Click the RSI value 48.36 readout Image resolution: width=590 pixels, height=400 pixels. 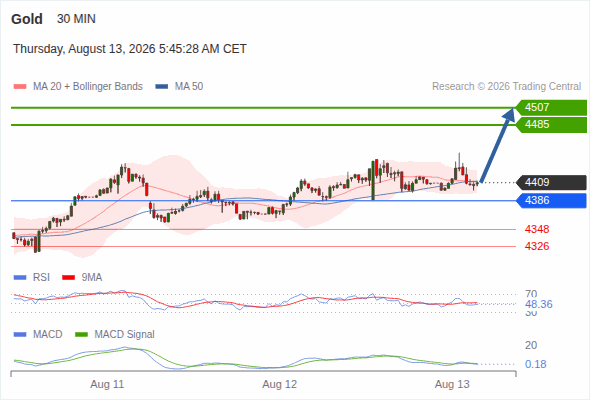click(x=538, y=304)
